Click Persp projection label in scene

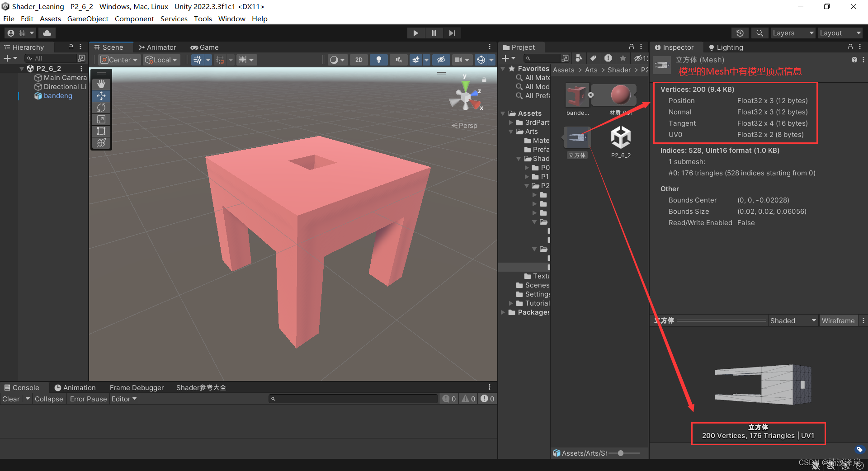[x=464, y=125]
